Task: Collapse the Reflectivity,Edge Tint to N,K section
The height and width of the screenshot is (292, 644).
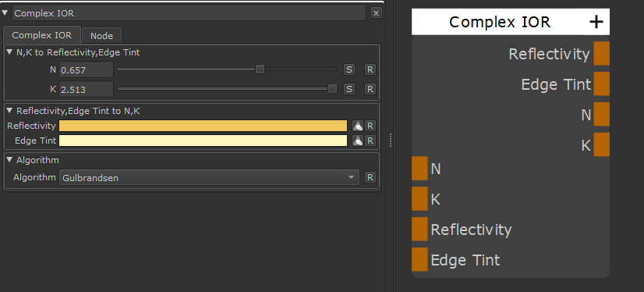Action: pyautogui.click(x=10, y=110)
